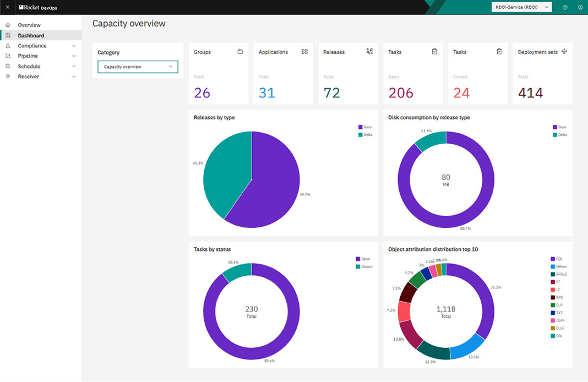This screenshot has height=382, width=588.
Task: Toggle the Base series in Releases by type legend
Action: coord(364,127)
